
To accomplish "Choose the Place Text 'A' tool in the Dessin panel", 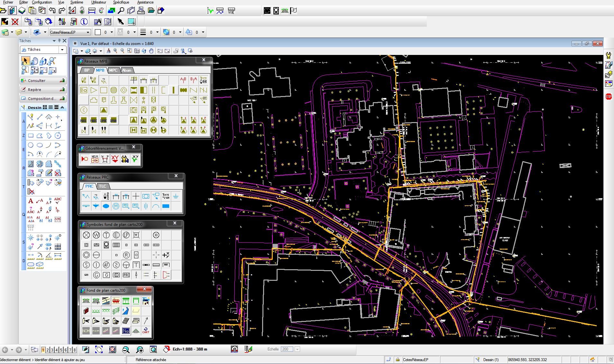I will click(31, 201).
